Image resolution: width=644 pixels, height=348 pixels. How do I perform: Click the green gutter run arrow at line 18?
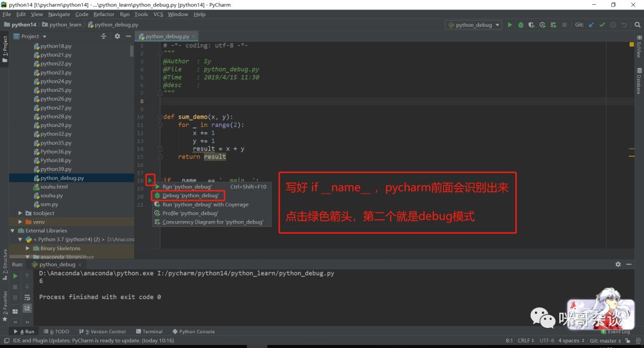click(150, 180)
